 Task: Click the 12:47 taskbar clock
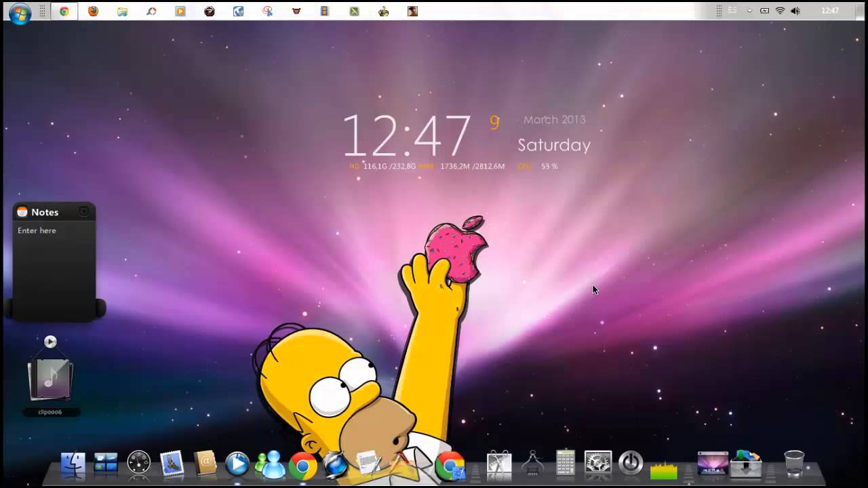point(830,11)
